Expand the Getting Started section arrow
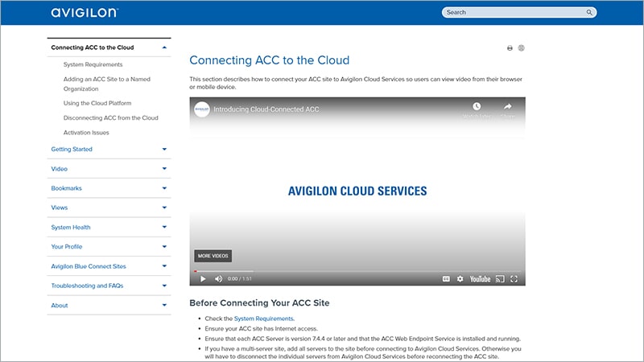Viewport: 644px width, 362px height. [164, 149]
